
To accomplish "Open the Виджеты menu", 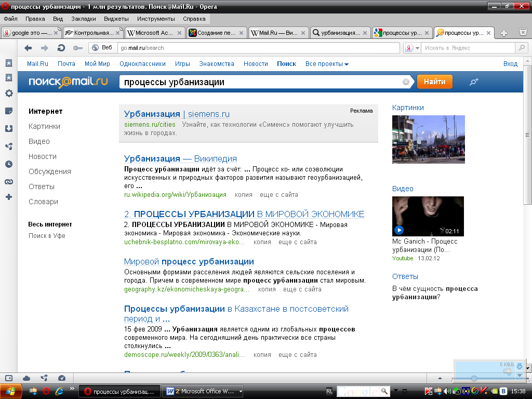I will coord(116,19).
